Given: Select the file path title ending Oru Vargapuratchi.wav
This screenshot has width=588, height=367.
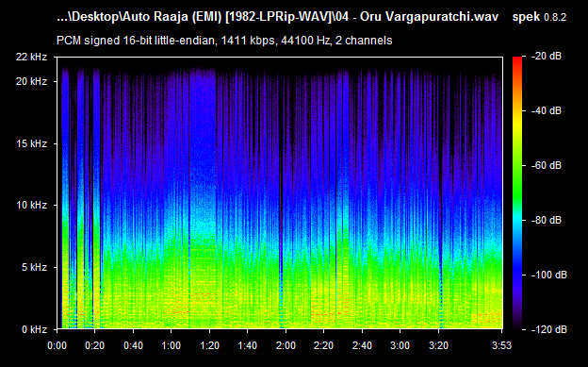Looking at the screenshot, I should [278, 17].
